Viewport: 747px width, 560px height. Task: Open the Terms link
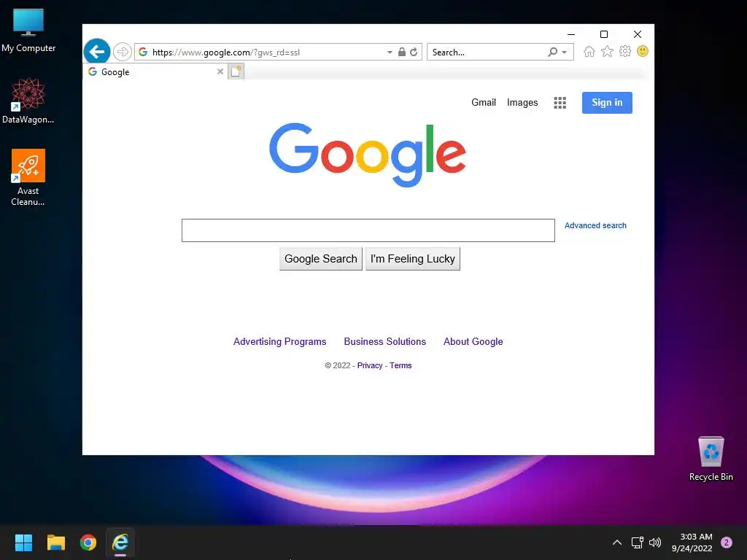point(400,365)
